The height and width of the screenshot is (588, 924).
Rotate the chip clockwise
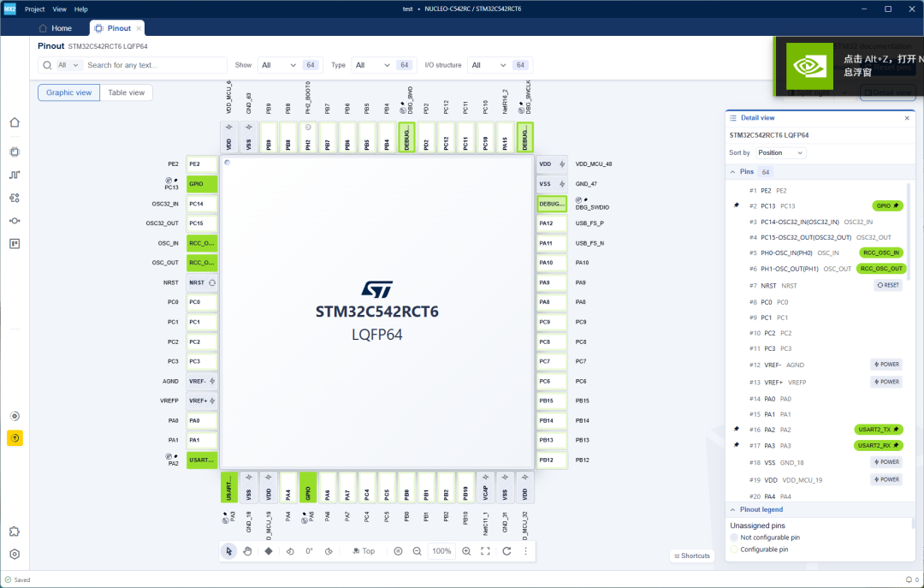pos(329,551)
